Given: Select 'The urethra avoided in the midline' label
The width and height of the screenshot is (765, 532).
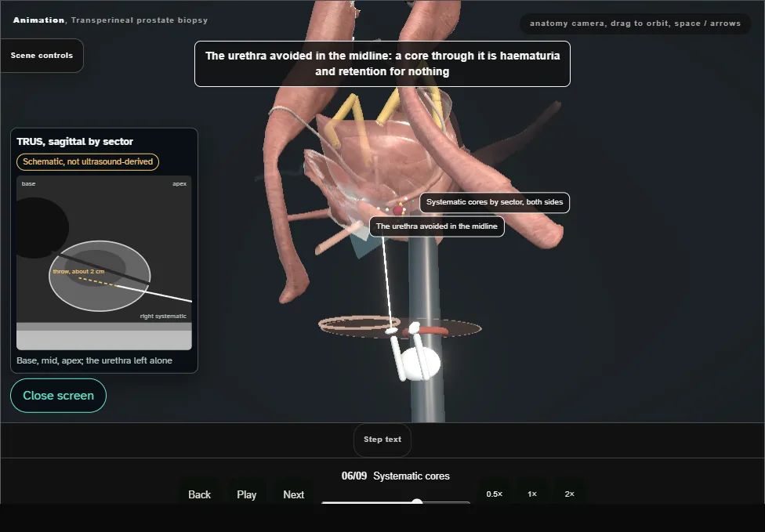Looking at the screenshot, I should [x=437, y=226].
